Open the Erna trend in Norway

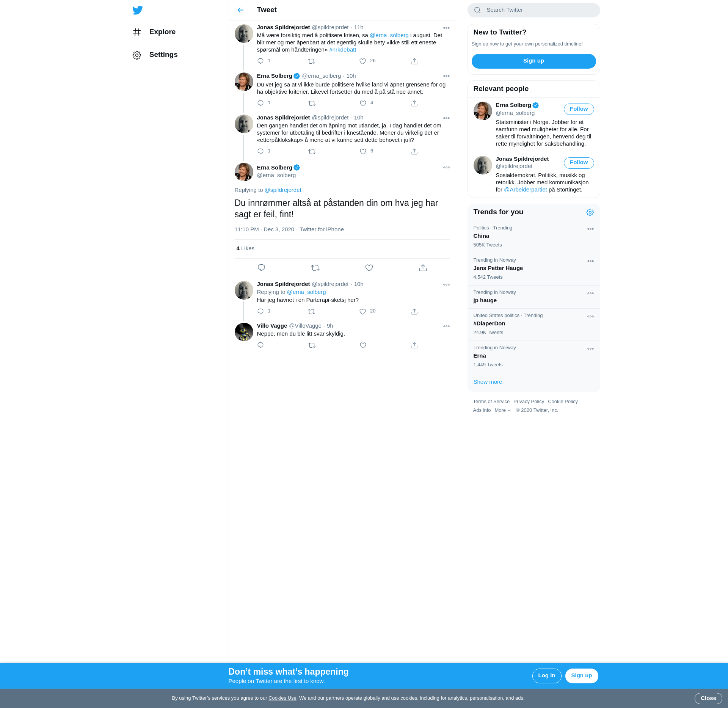tap(533, 356)
